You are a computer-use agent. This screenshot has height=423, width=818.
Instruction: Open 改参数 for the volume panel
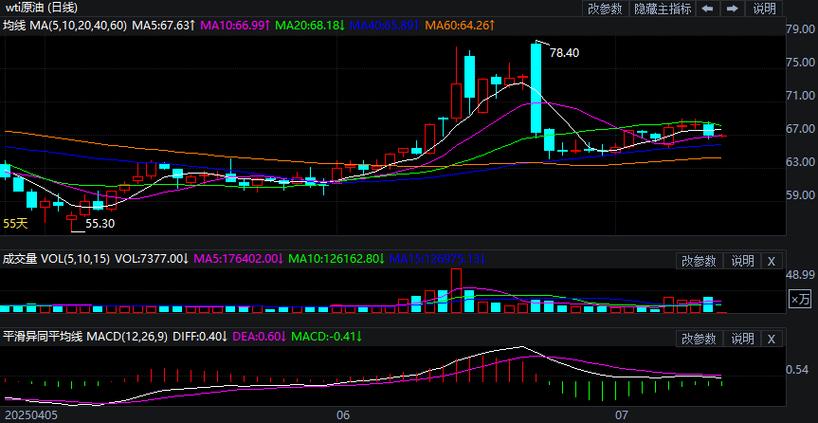[x=699, y=261]
